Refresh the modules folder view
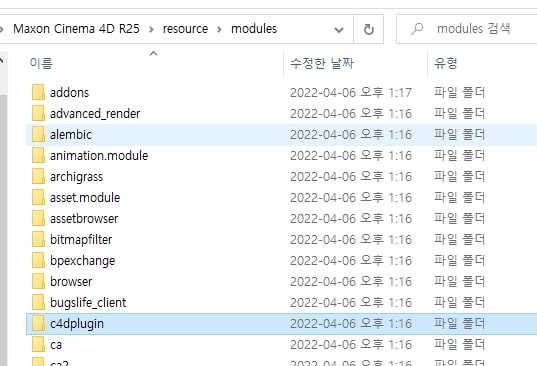The height and width of the screenshot is (366, 537). [x=369, y=29]
